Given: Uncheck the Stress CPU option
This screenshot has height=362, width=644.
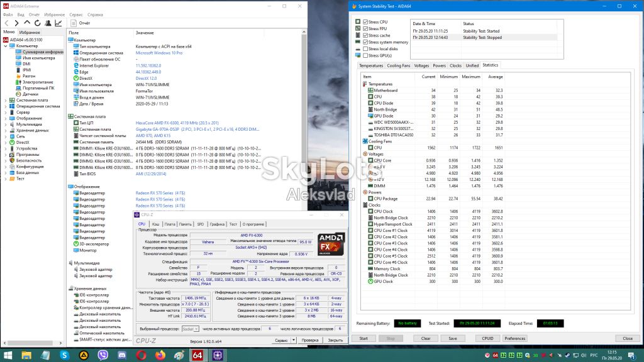Looking at the screenshot, I should [x=365, y=22].
